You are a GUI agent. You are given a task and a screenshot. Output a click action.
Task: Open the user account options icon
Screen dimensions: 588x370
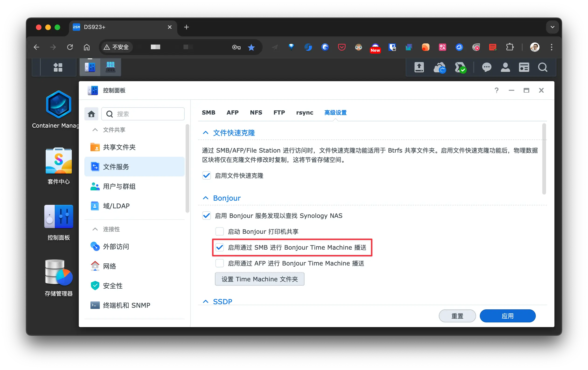pos(505,67)
